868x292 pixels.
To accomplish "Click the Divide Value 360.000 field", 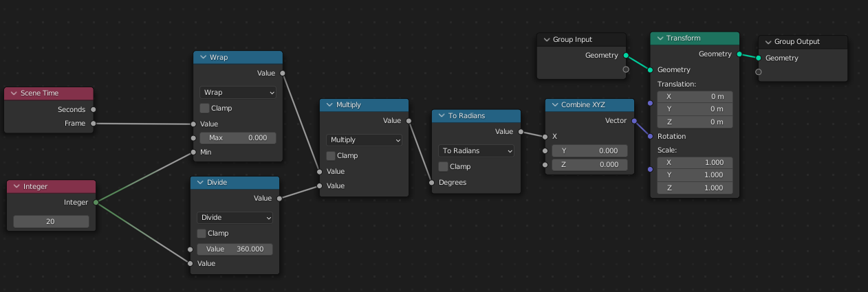I will (x=235, y=249).
